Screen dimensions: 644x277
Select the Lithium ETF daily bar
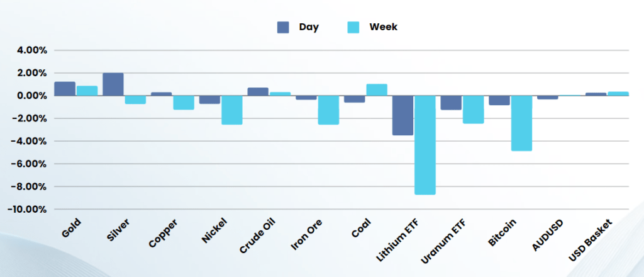pyautogui.click(x=402, y=115)
